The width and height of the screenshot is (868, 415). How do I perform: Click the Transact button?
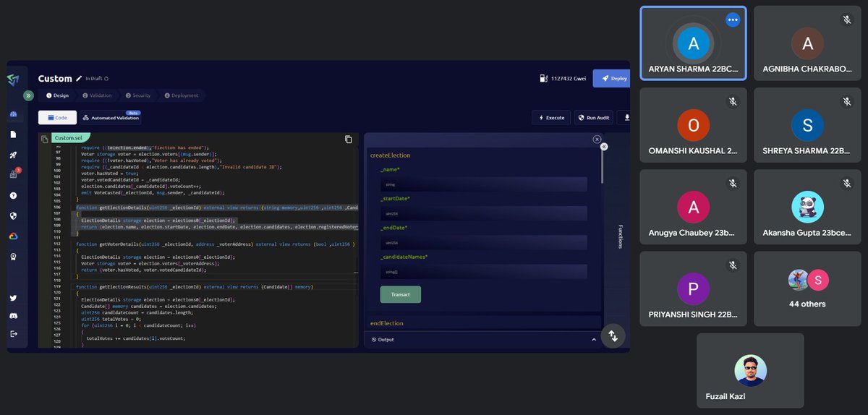[401, 294]
